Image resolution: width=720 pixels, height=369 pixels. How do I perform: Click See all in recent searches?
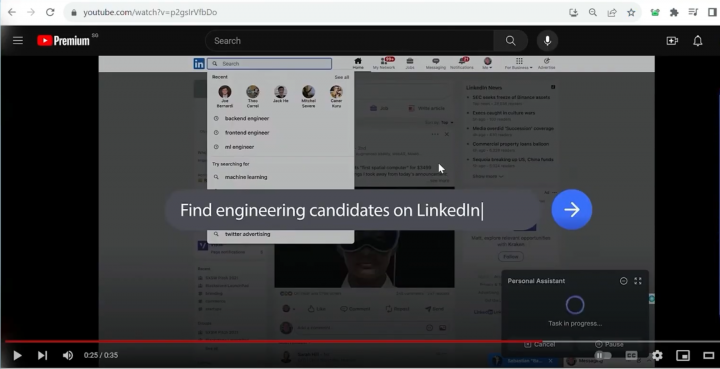click(342, 77)
